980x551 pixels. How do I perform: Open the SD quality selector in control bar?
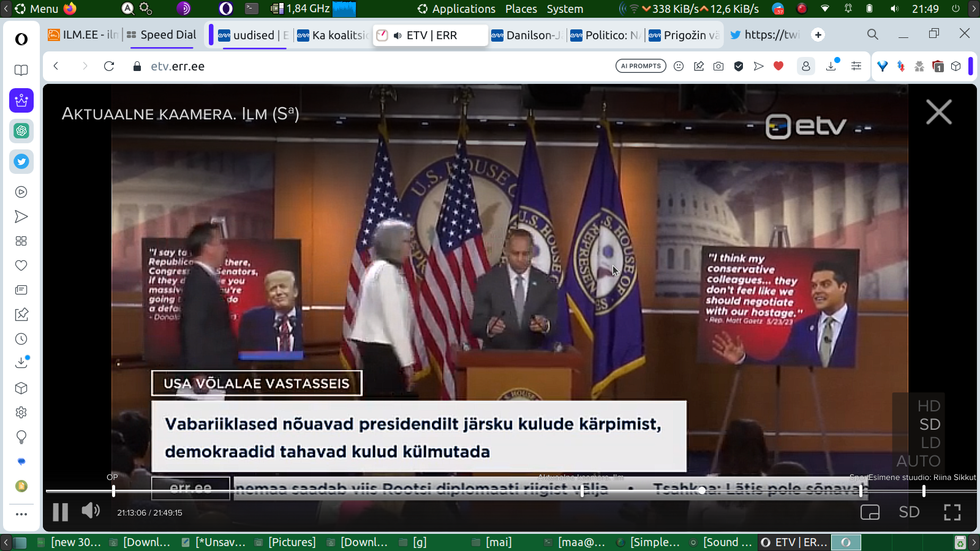[909, 512]
